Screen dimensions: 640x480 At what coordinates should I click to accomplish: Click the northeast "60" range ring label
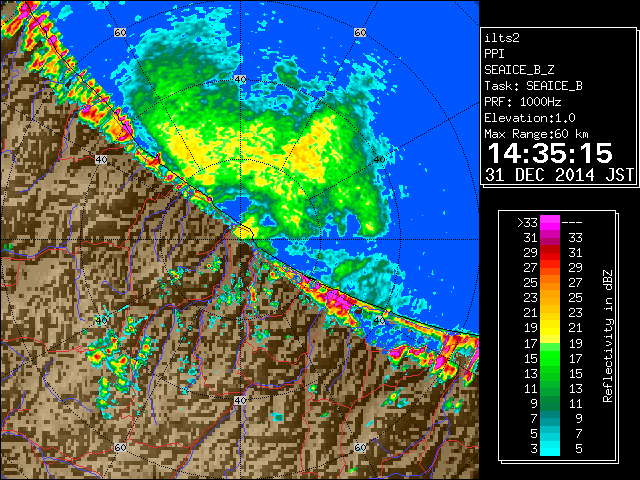360,32
